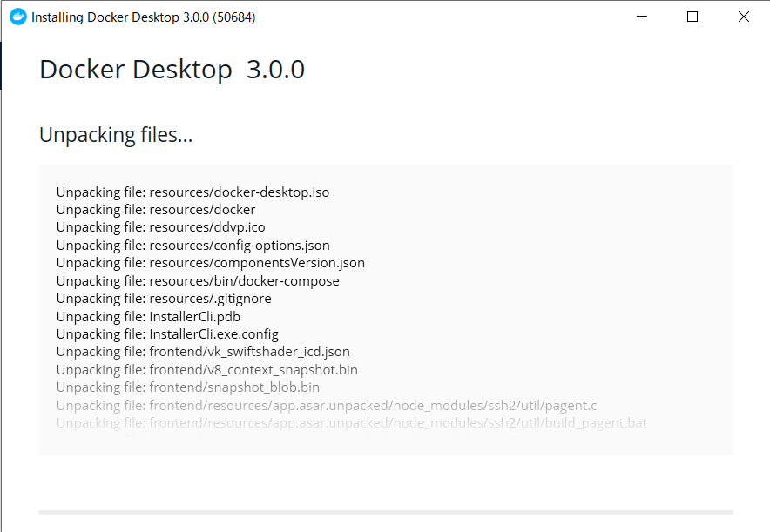Click the 'Unpacking files...' status heading
The height and width of the screenshot is (532, 770).
point(116,134)
